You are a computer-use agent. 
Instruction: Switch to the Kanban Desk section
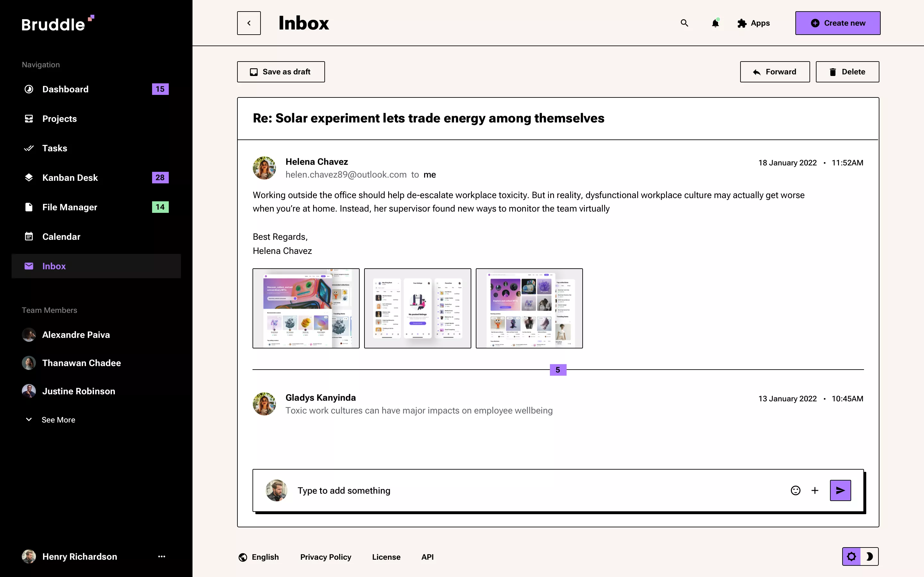[x=70, y=178]
